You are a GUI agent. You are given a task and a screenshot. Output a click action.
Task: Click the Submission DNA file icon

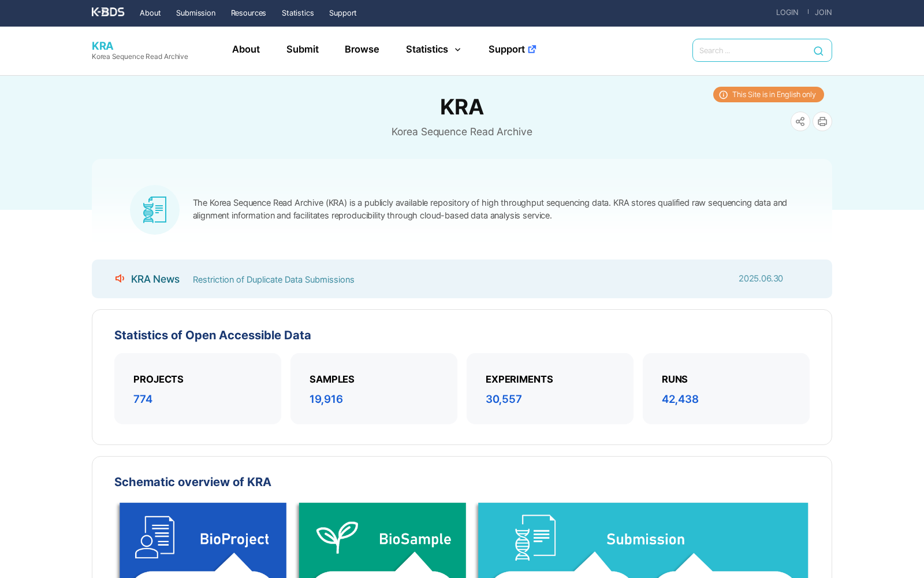coord(535,538)
